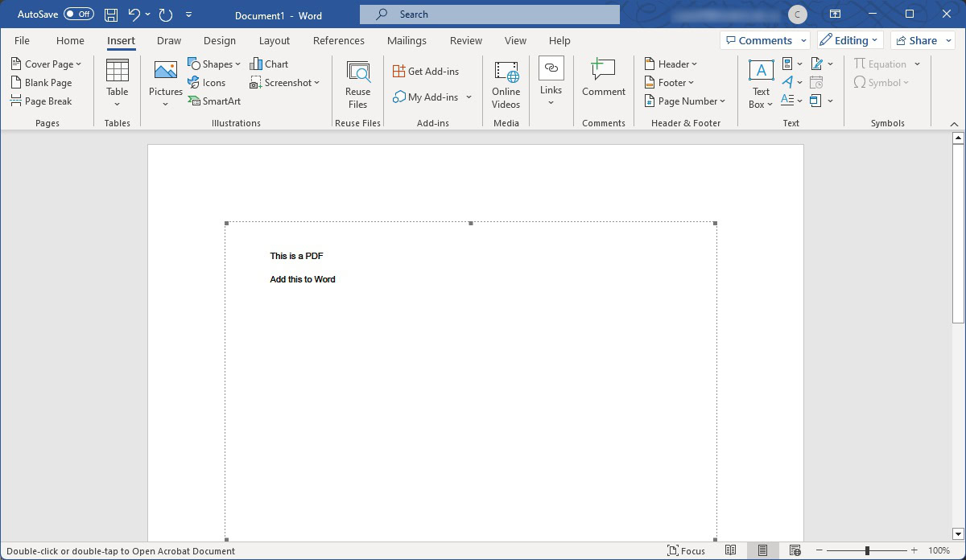This screenshot has height=560, width=966.
Task: Toggle AutoSave switch on
Action: pyautogui.click(x=79, y=14)
